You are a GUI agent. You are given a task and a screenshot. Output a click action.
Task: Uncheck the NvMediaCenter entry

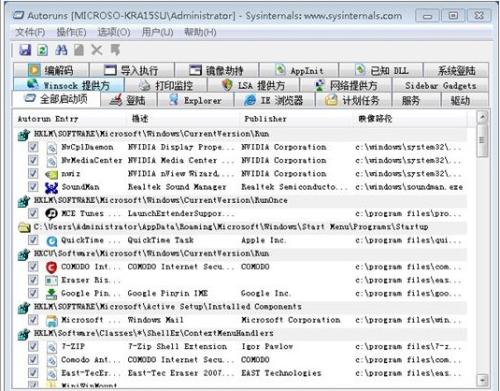(33, 160)
